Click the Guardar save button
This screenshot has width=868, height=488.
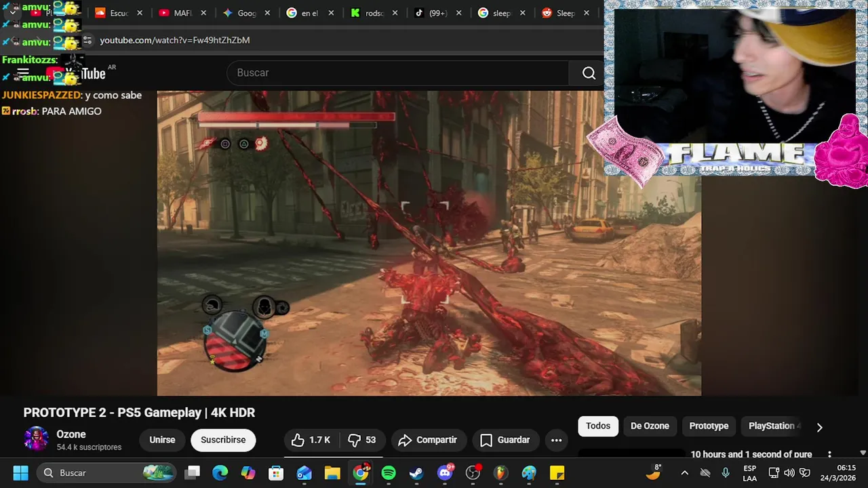(505, 440)
